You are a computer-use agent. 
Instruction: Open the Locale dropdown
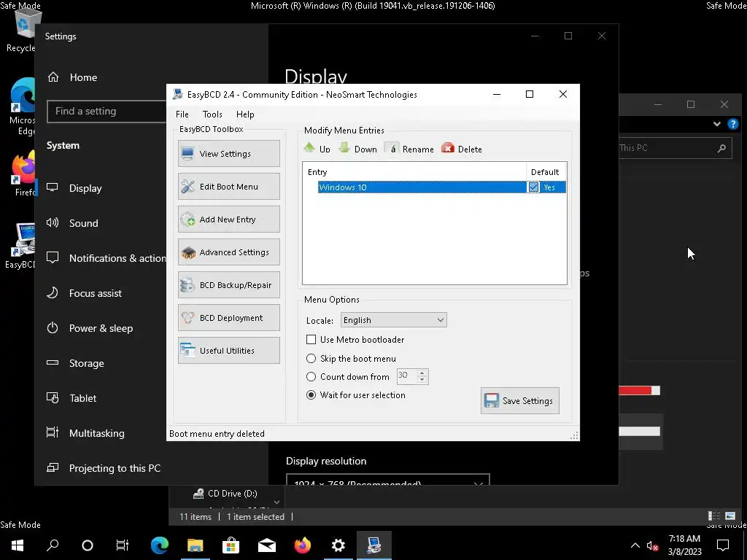pyautogui.click(x=393, y=320)
